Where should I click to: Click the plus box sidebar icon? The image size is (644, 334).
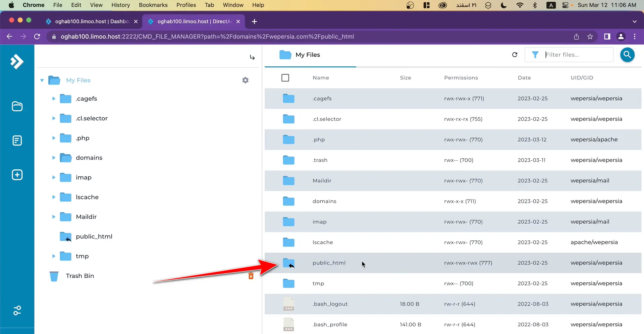pyautogui.click(x=17, y=175)
